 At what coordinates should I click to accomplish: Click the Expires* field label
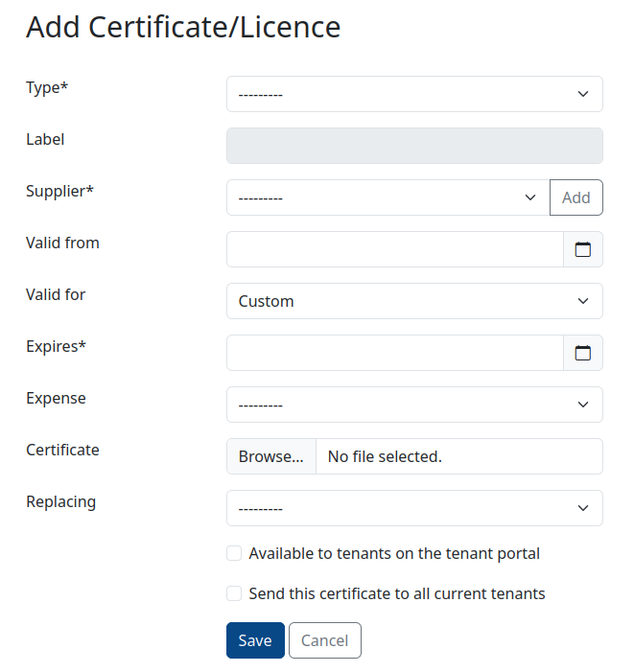tap(57, 346)
